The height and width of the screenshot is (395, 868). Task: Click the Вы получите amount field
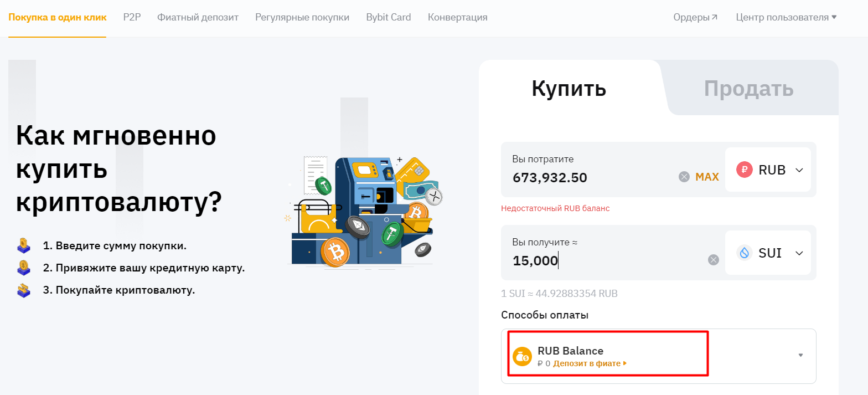pos(603,260)
